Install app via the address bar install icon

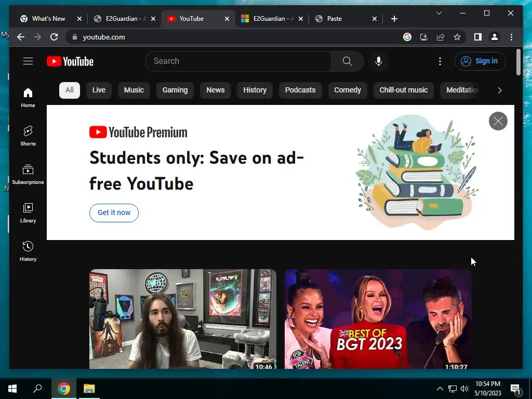tap(424, 37)
